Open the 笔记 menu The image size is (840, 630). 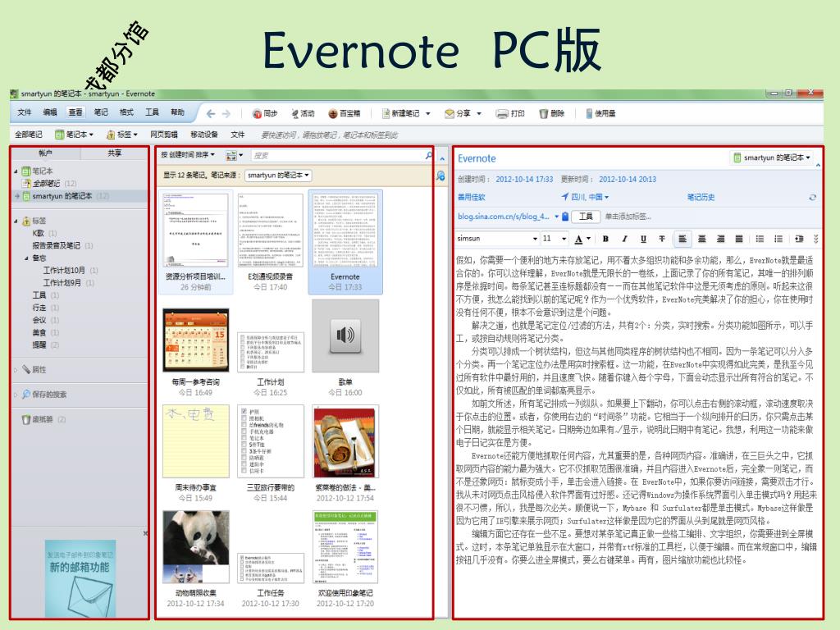click(101, 112)
